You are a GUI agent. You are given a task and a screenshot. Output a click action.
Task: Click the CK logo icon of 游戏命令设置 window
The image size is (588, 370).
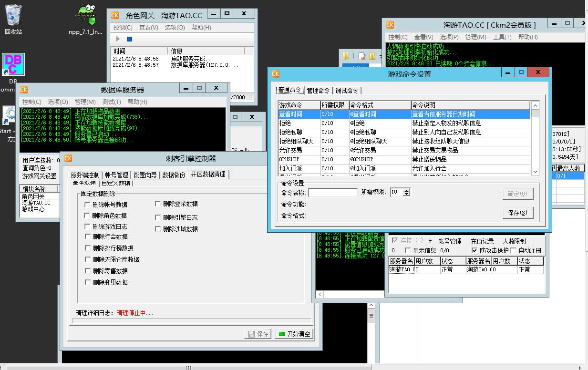(x=275, y=73)
